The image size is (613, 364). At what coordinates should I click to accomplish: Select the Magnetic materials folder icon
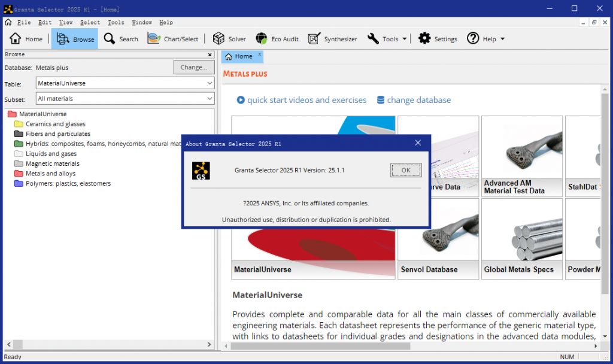(19, 163)
